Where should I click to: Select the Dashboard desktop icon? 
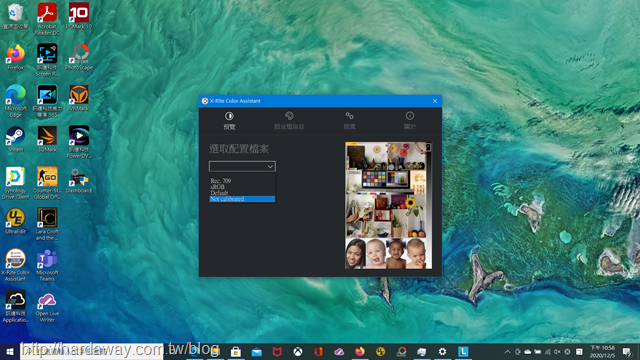point(79,180)
